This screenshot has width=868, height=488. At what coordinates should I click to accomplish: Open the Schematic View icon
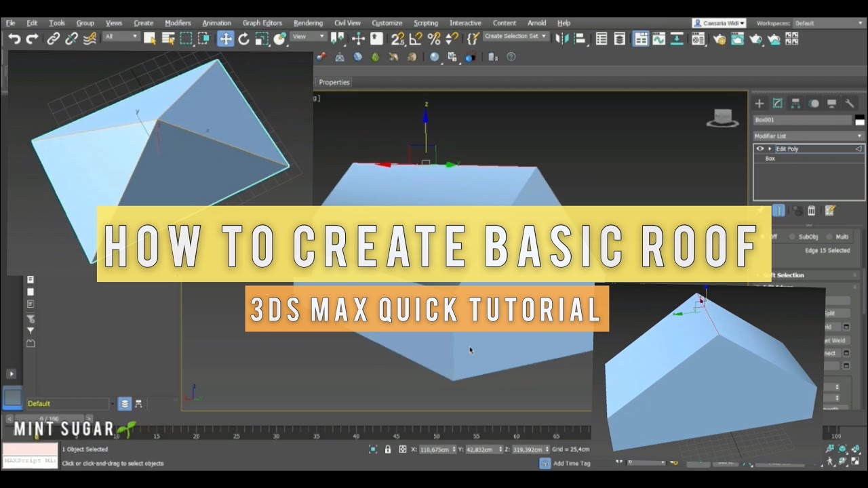[x=677, y=39]
